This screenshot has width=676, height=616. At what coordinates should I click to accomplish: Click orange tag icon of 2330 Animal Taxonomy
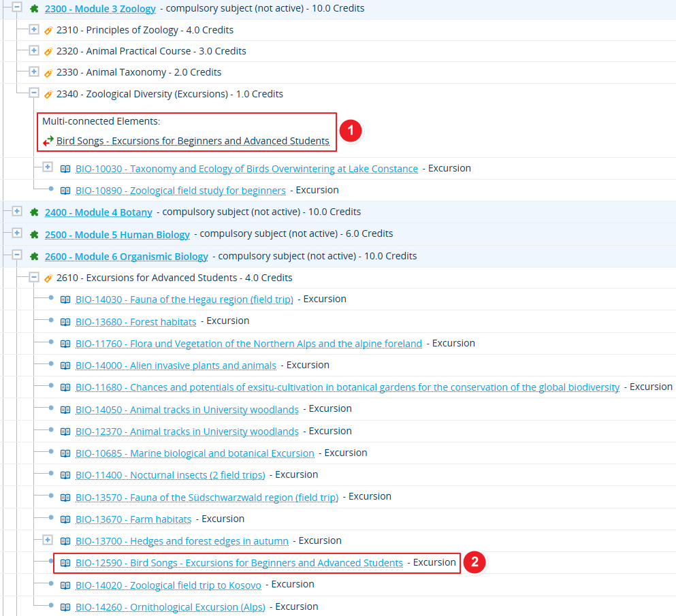coord(48,74)
